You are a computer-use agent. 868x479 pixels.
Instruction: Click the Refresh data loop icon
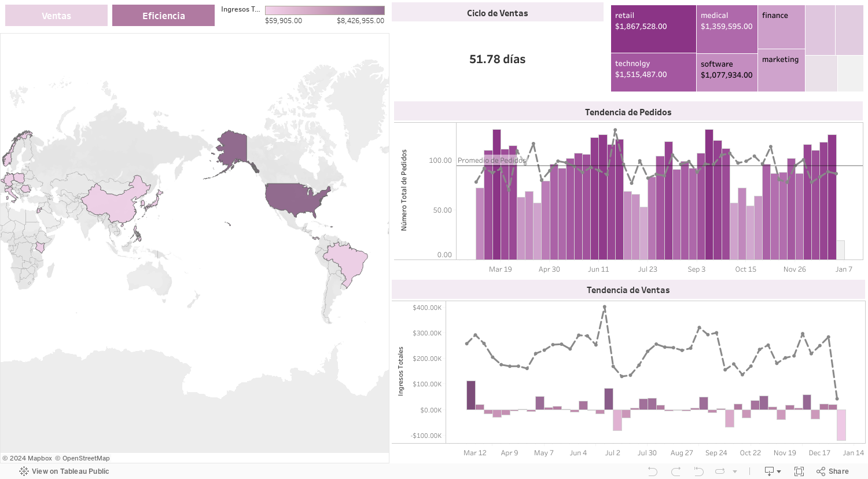[720, 471]
